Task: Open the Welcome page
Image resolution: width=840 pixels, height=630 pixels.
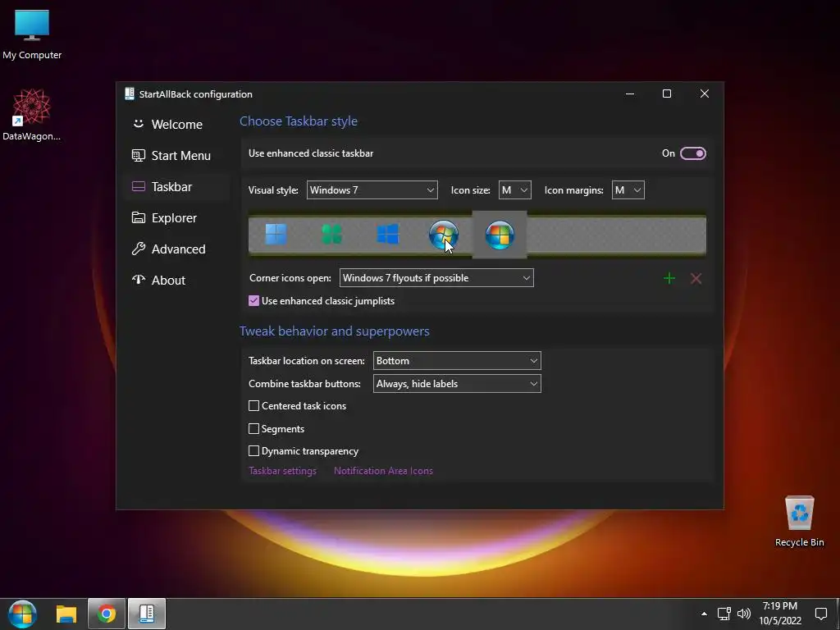Action: [x=177, y=125]
